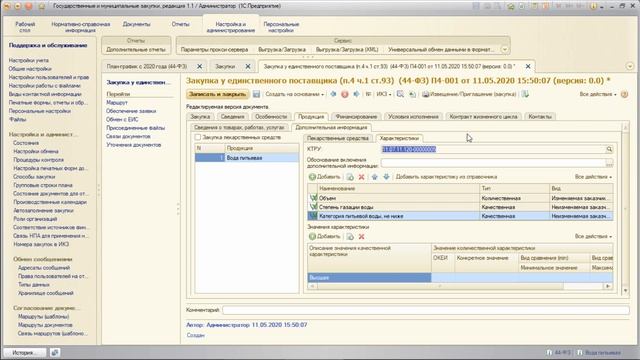
Task: Select Степень газации воды row
Action: 460,207
